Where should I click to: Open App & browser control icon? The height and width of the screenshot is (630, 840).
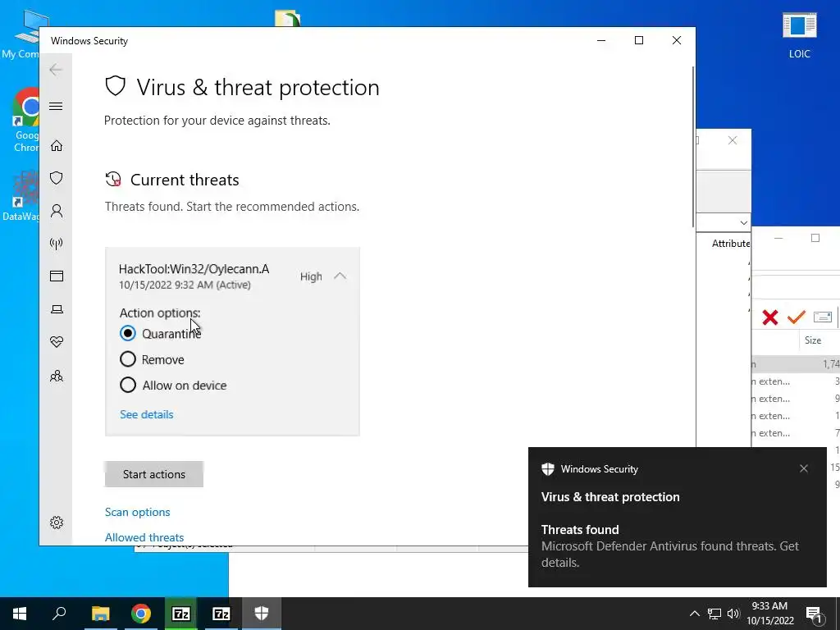point(57,276)
